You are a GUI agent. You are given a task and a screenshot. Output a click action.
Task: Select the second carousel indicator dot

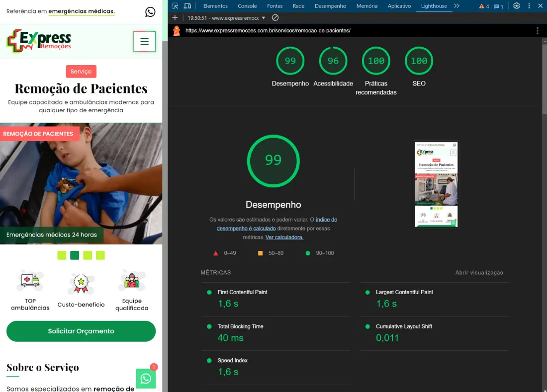click(x=75, y=255)
